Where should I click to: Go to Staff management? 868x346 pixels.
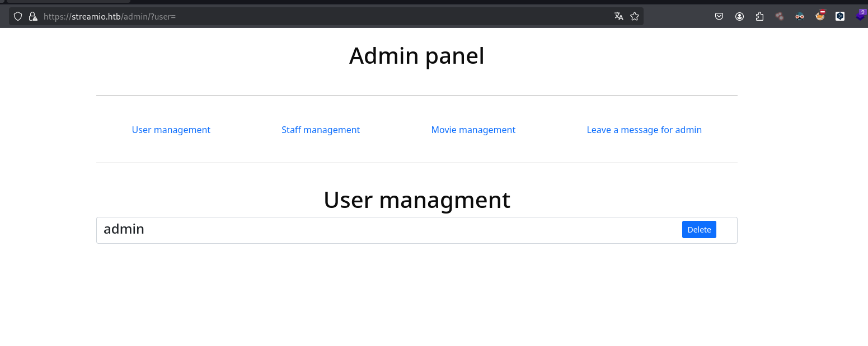tap(320, 130)
